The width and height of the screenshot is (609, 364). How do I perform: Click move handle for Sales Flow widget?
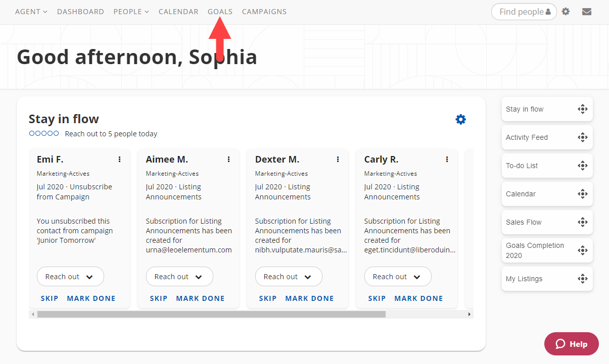click(582, 222)
